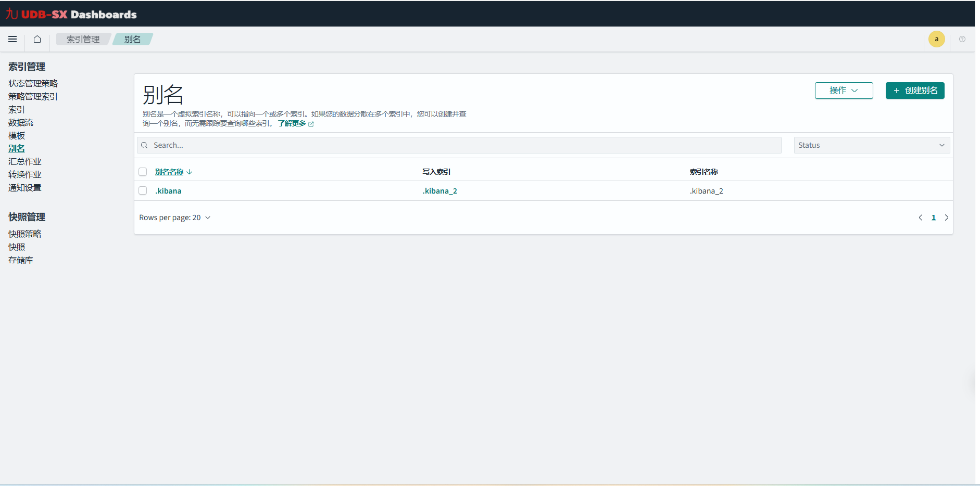Click the 索引管理 breadcrumb
This screenshot has width=980, height=486.
[83, 39]
